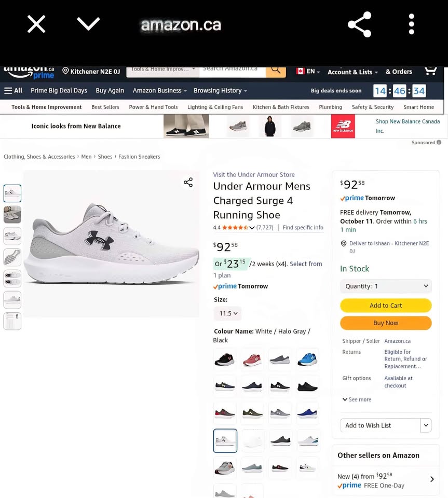
Task: Click the Add to Cart button
Action: pyautogui.click(x=386, y=306)
